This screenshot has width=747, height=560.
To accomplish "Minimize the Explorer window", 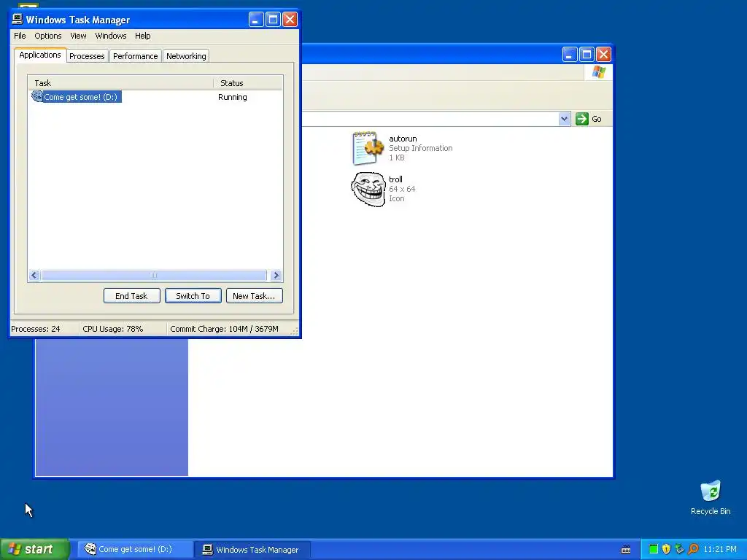I will pos(570,54).
